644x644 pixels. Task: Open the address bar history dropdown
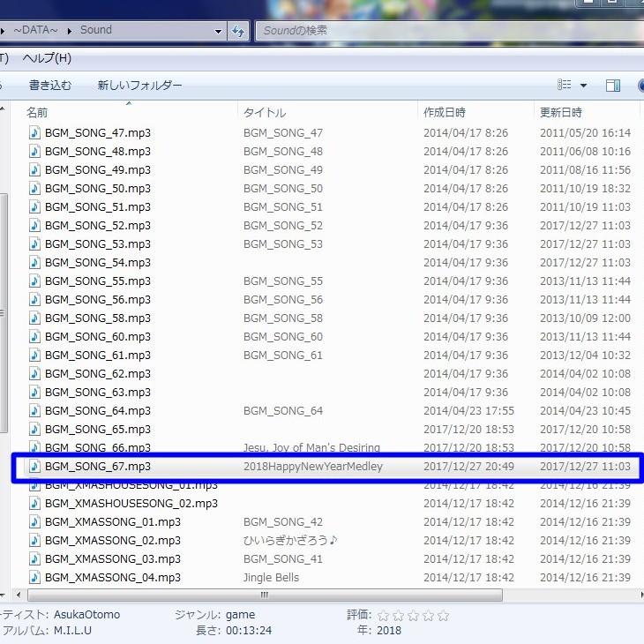[x=219, y=31]
